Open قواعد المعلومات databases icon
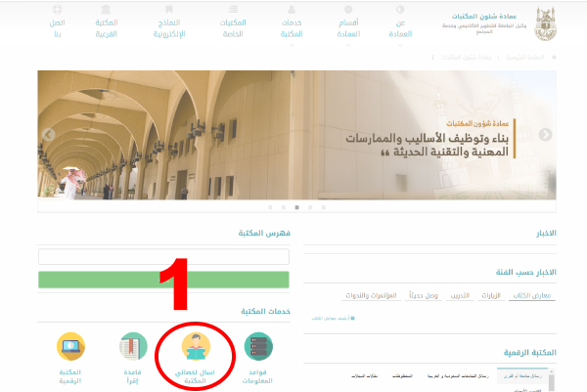This screenshot has height=392, width=587. [x=258, y=346]
